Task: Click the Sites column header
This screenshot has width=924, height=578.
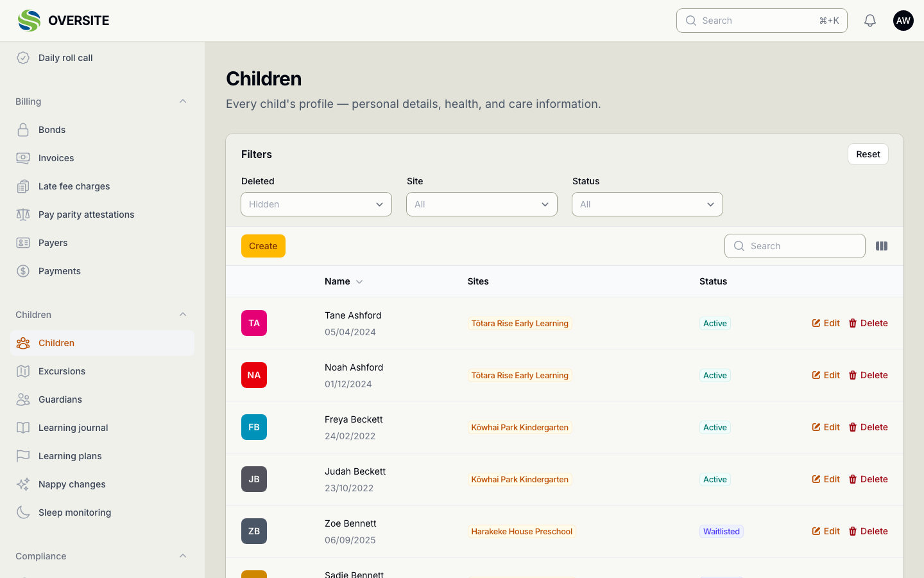Action: tap(478, 281)
